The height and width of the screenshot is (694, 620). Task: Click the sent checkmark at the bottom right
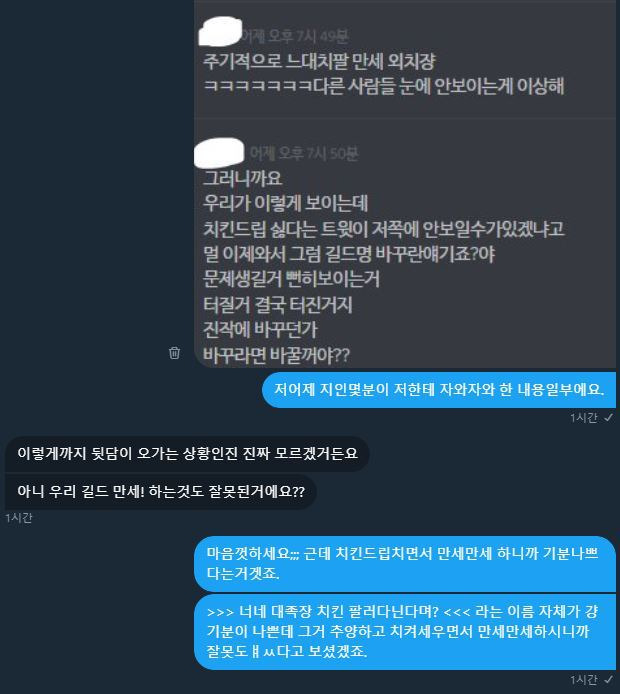point(609,679)
